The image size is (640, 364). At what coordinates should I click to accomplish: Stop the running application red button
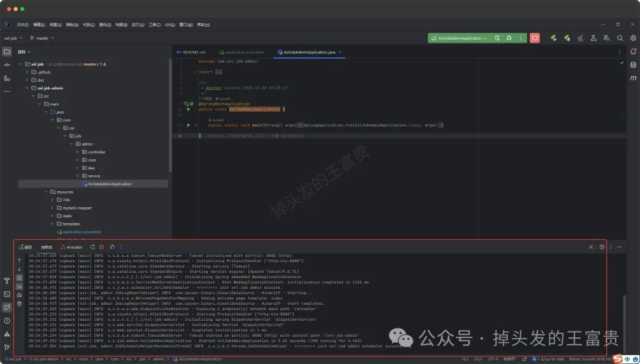coord(535,38)
